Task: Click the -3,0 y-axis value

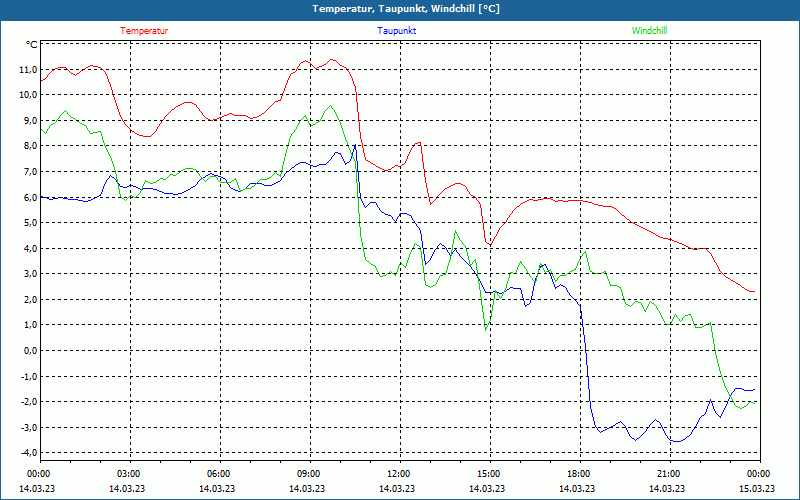Action: point(29,428)
